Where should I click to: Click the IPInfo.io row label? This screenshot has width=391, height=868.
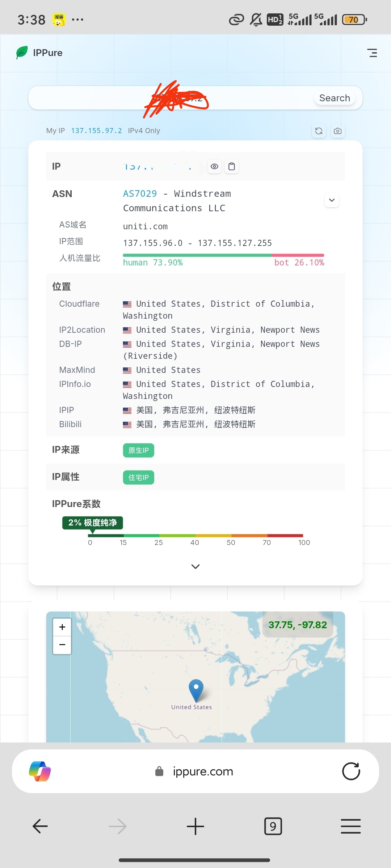pos(75,384)
